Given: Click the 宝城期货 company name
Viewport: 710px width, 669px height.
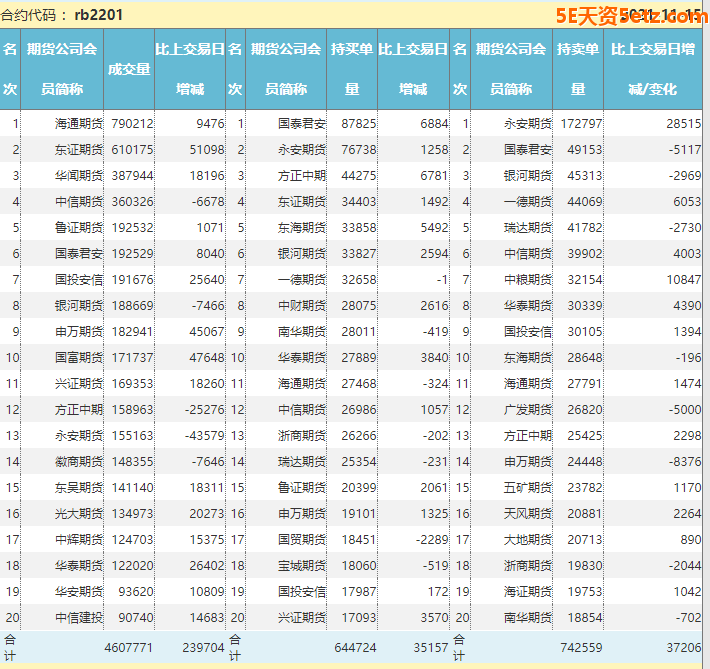Looking at the screenshot, I should pyautogui.click(x=302, y=566).
